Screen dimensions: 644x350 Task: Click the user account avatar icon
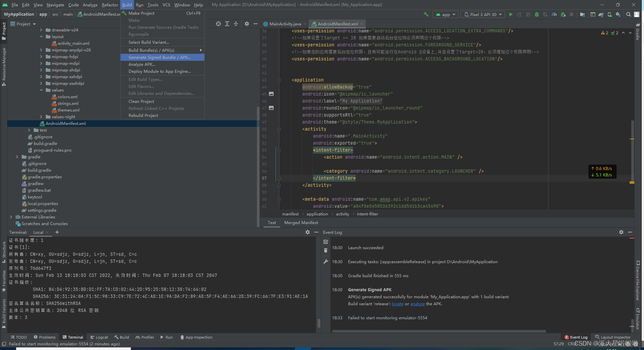pos(637,14)
